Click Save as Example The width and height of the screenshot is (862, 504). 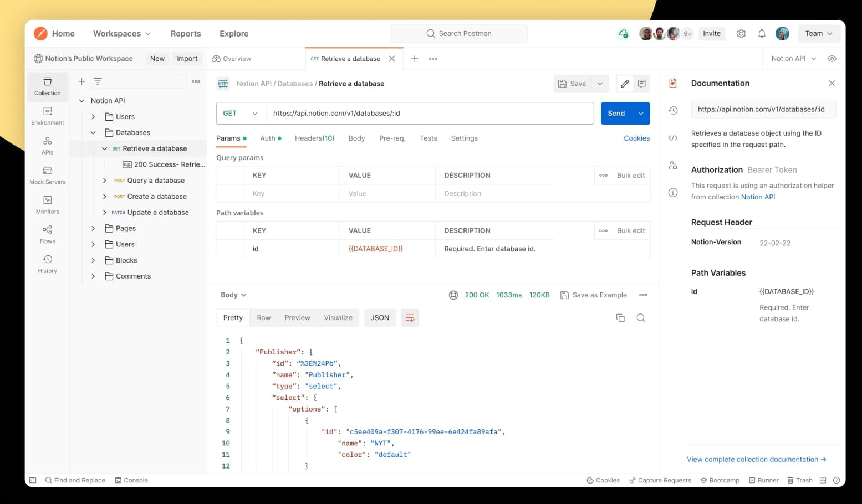594,295
